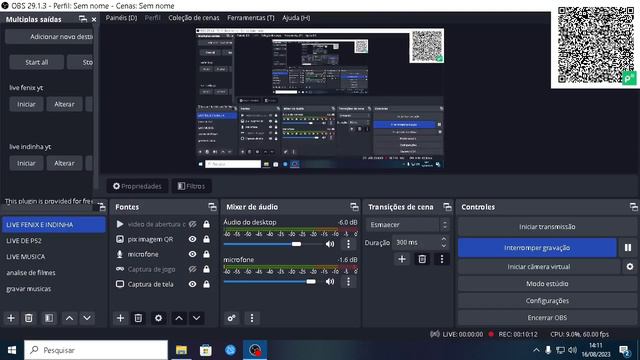Screen dimensions: 640x360
Task: Click Windows taskbar Pesquisar search box
Action: pyautogui.click(x=96, y=350)
